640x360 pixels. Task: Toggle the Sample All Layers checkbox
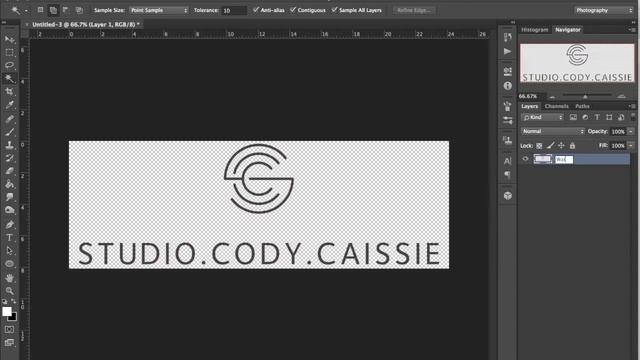pyautogui.click(x=334, y=10)
